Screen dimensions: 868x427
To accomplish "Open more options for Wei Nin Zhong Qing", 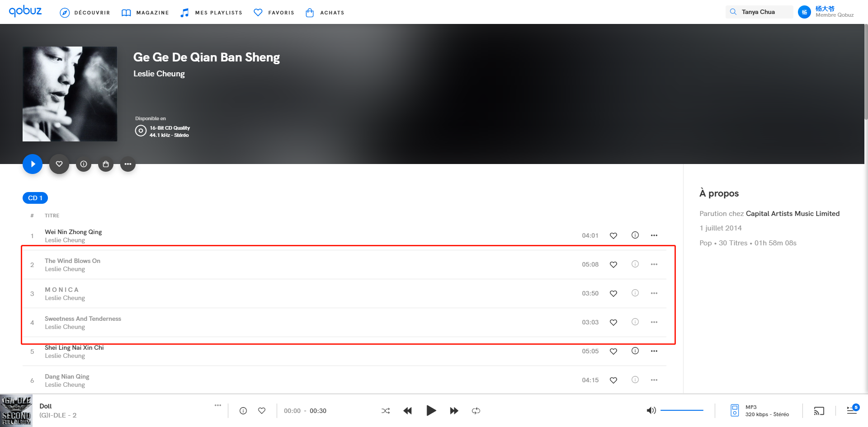I will pyautogui.click(x=654, y=235).
